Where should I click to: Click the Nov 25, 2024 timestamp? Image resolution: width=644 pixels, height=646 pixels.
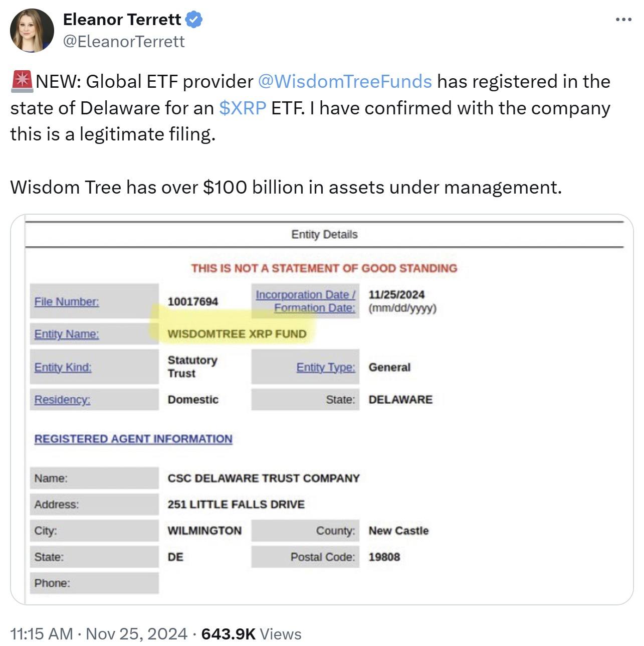click(x=136, y=633)
